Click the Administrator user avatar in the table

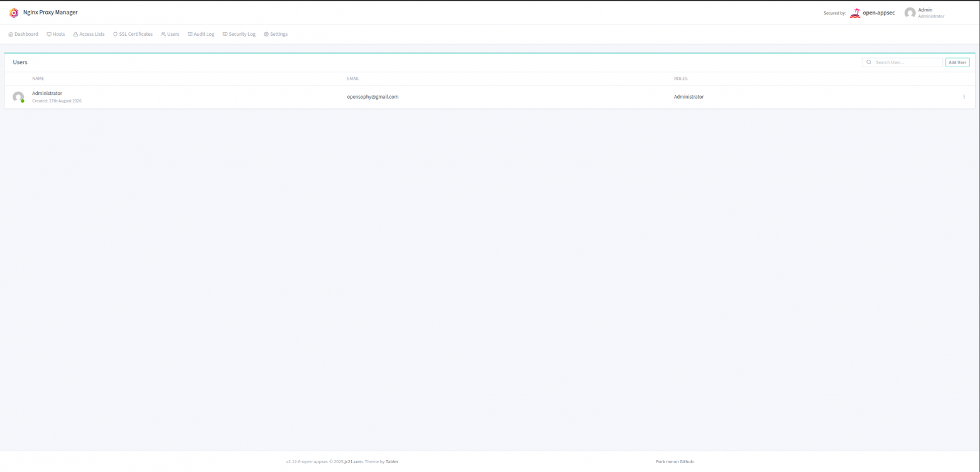pyautogui.click(x=18, y=97)
